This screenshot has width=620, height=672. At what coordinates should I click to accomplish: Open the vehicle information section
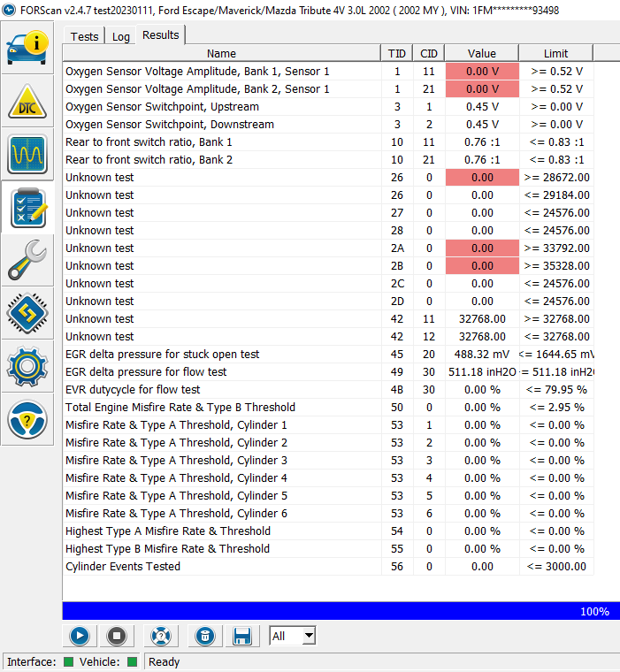[x=28, y=47]
